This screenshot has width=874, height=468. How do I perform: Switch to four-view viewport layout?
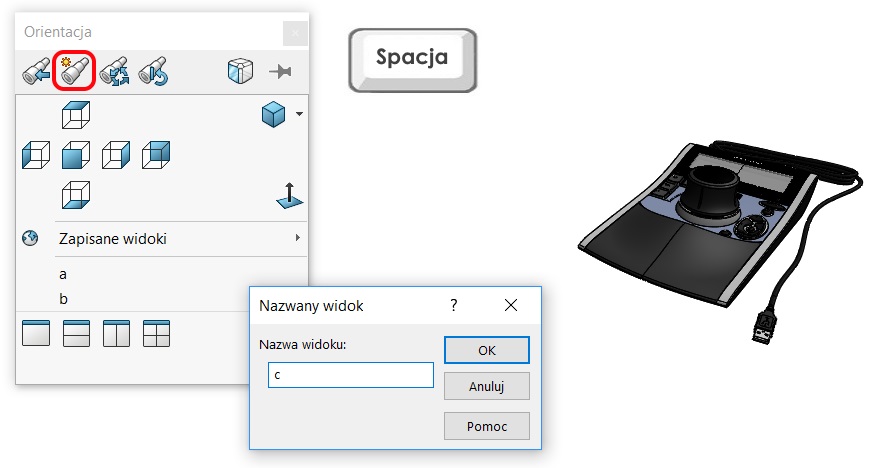click(157, 334)
